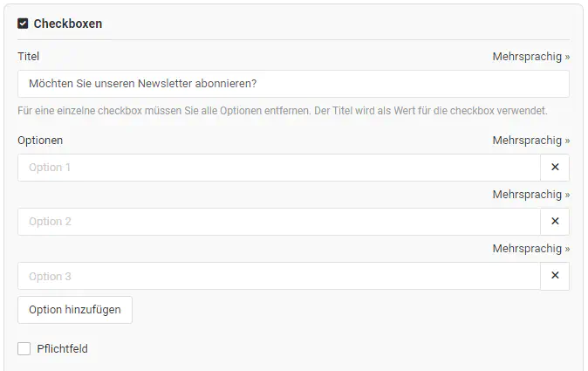The width and height of the screenshot is (588, 371).
Task: Enable the Pflichtfeld checkbox
Action: click(x=24, y=349)
